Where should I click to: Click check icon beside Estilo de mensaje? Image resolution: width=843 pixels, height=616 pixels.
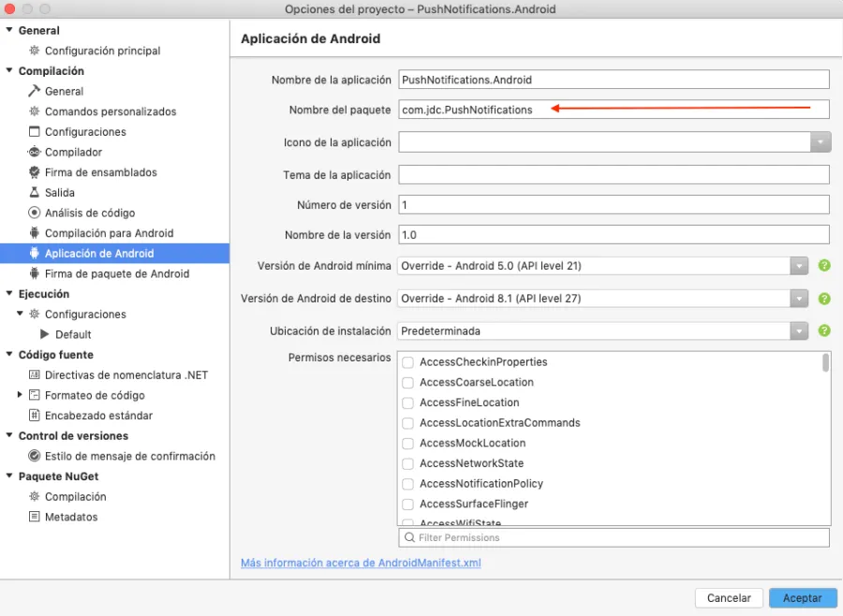tap(35, 456)
